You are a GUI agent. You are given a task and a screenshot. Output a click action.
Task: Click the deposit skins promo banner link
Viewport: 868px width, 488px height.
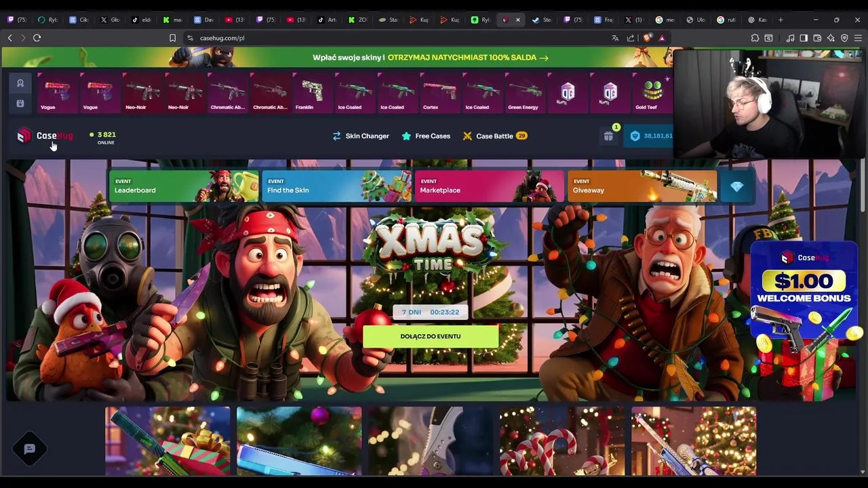430,58
